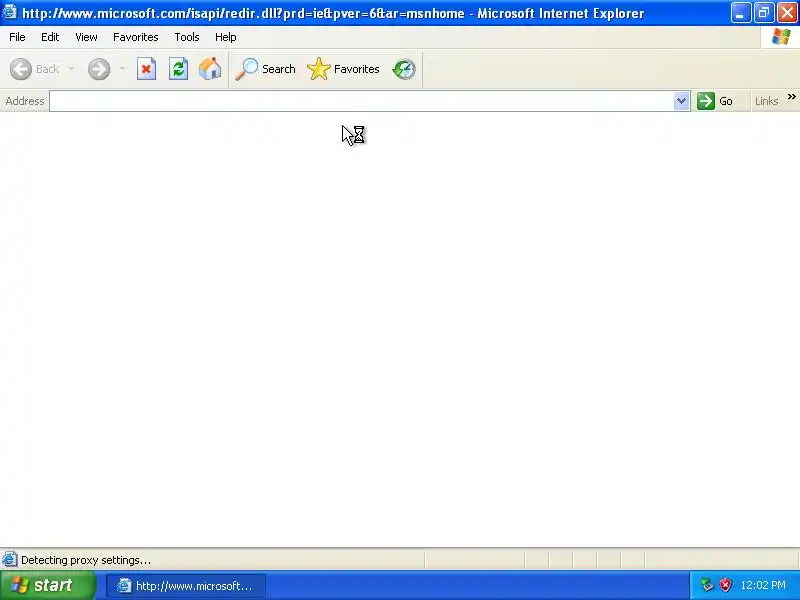
Task: Click the Windows flag logo throbber
Action: pos(781,37)
